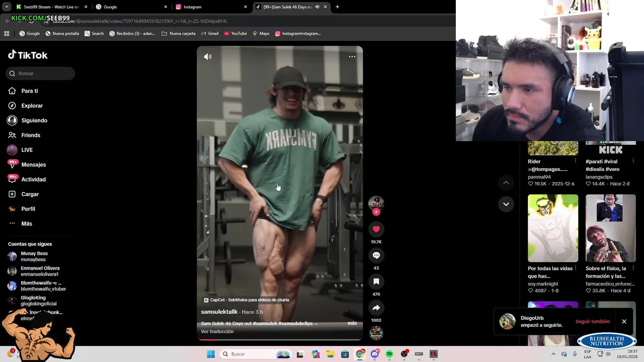Open the video options three-dot menu
This screenshot has height=362, width=644.
[x=352, y=57]
